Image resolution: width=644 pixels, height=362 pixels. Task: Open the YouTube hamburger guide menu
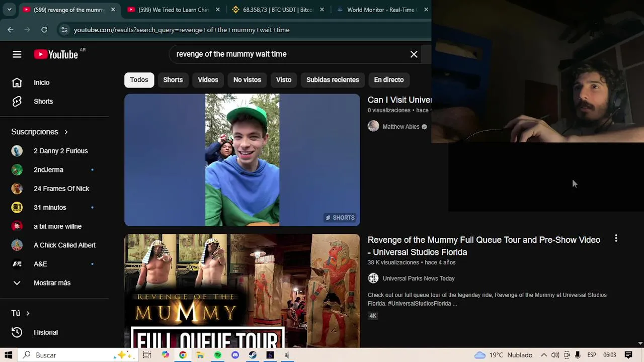point(17,54)
